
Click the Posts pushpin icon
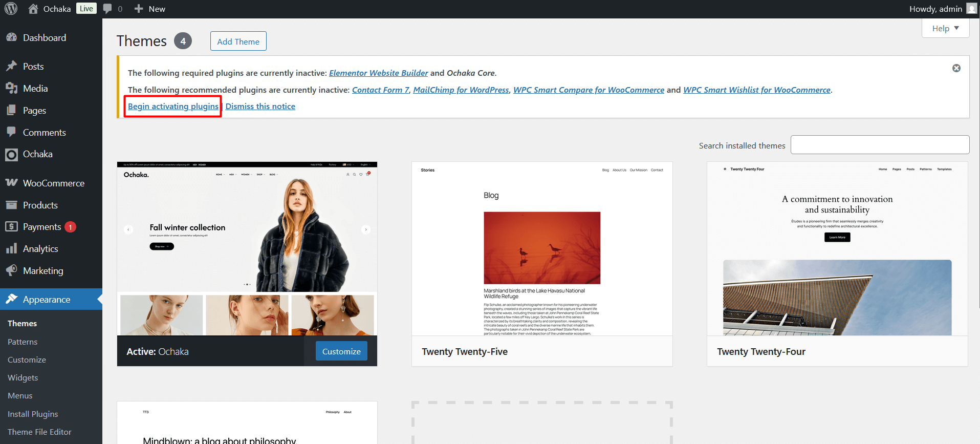coord(11,67)
